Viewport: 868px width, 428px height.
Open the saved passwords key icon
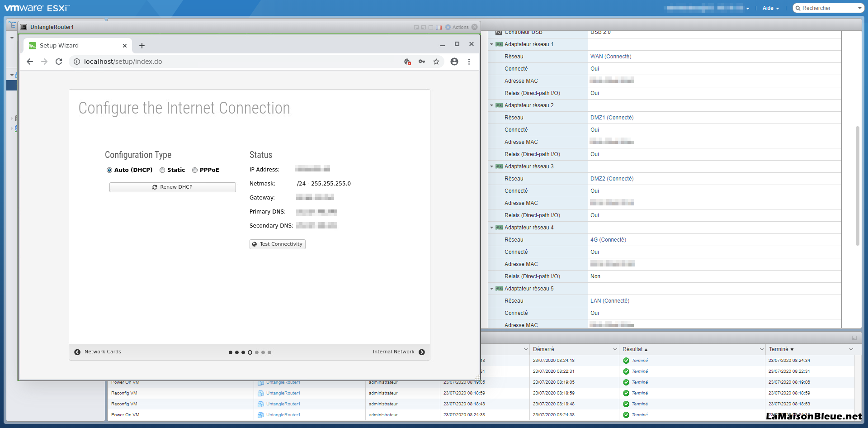tap(422, 62)
